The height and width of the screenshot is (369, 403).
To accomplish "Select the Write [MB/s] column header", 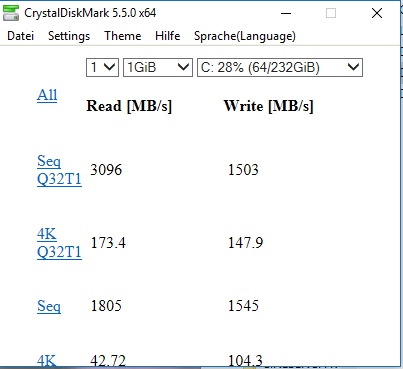I will pos(269,106).
